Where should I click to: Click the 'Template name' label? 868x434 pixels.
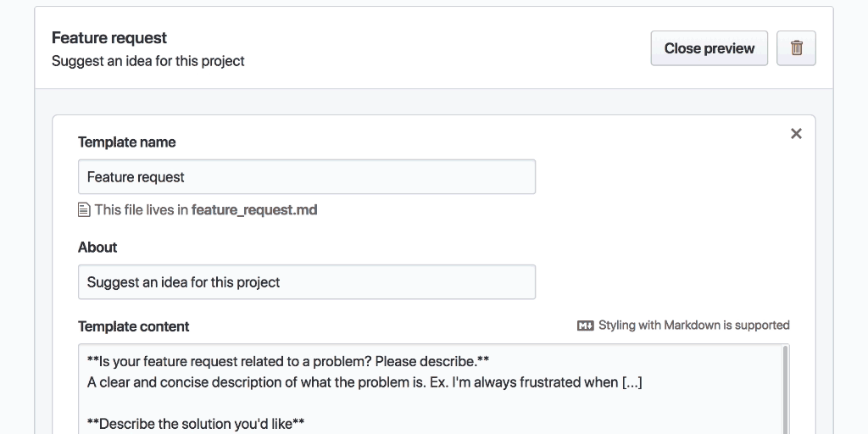point(127,142)
